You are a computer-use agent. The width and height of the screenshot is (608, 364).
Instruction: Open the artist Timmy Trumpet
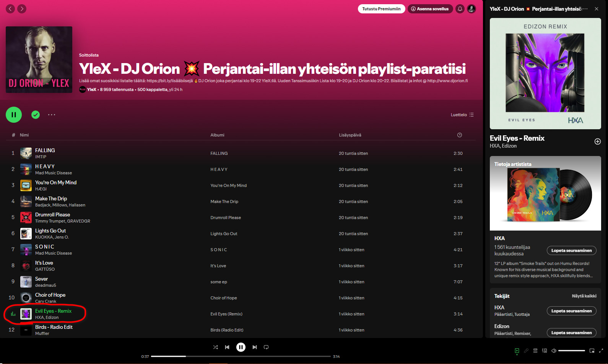point(50,221)
